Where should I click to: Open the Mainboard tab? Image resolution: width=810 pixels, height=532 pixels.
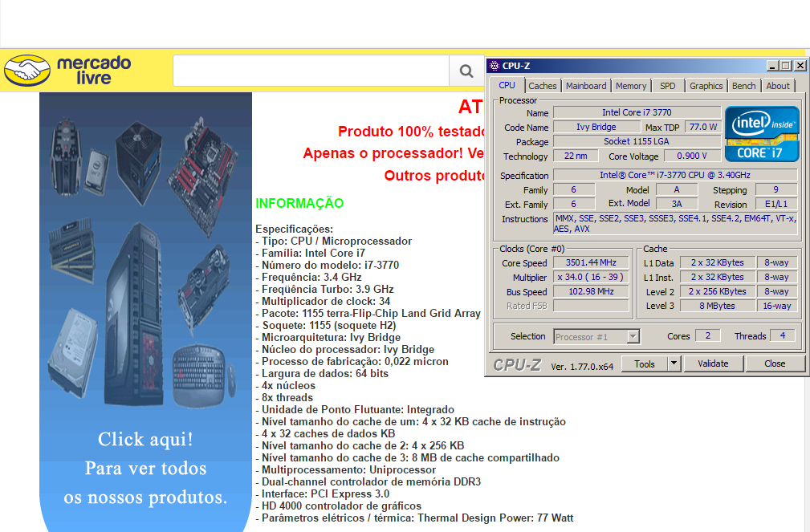pyautogui.click(x=586, y=86)
